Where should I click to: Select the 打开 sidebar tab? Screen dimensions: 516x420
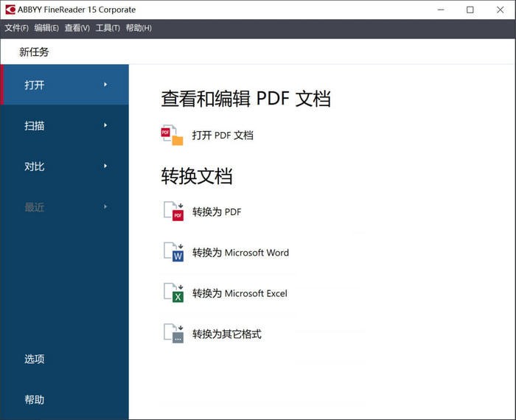click(x=65, y=85)
